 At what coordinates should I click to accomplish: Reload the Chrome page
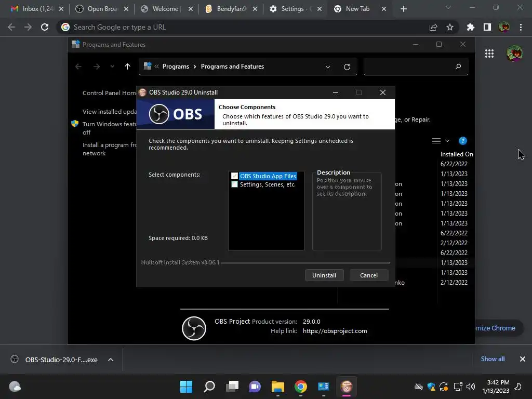(45, 27)
